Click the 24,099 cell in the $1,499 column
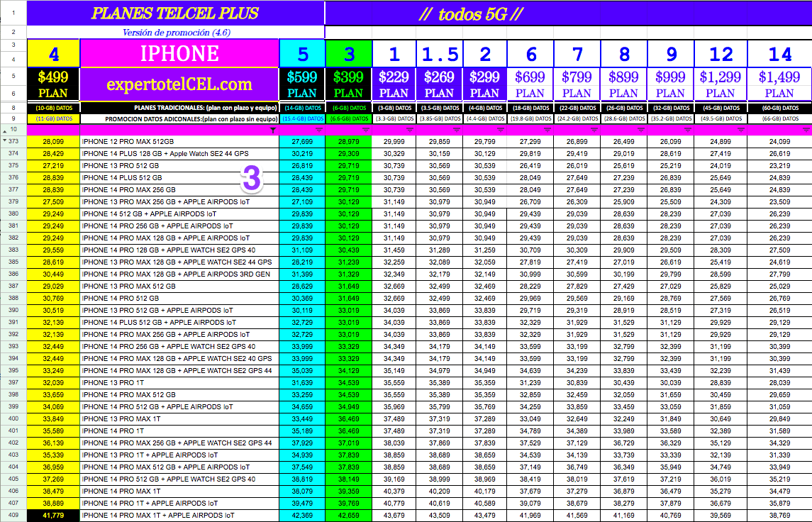The height and width of the screenshot is (522, 812). (779, 141)
